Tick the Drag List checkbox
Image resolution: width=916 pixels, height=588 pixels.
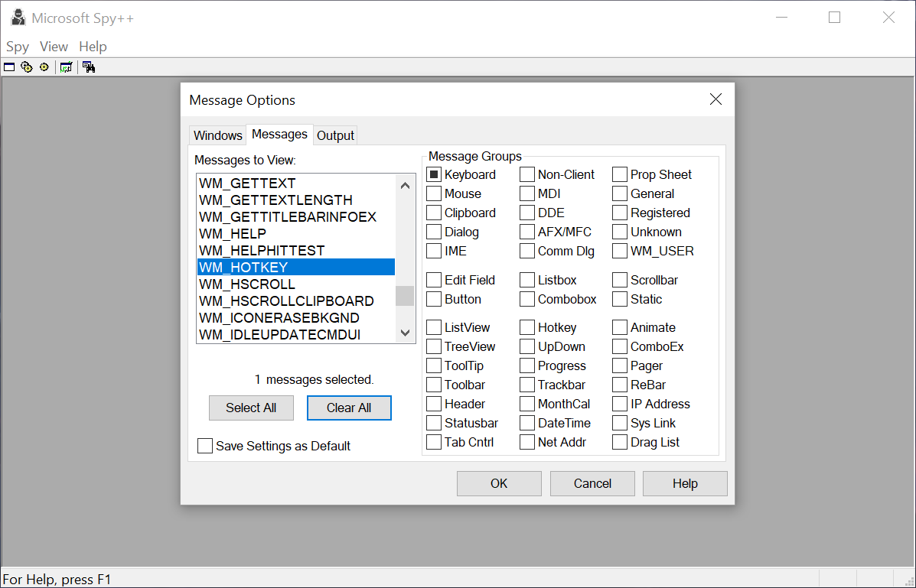click(x=620, y=443)
